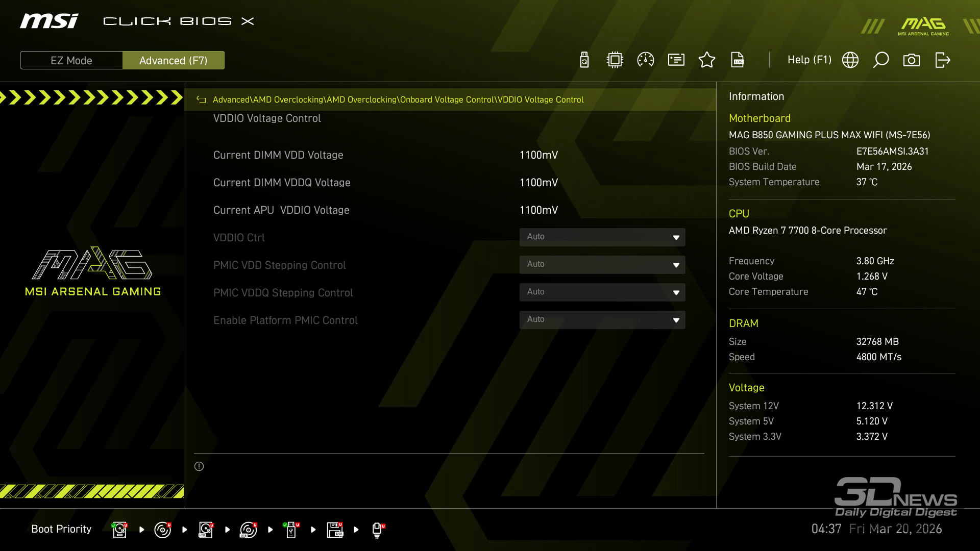Select the hard disk boot priority device
The width and height of the screenshot is (980, 551).
point(119,530)
